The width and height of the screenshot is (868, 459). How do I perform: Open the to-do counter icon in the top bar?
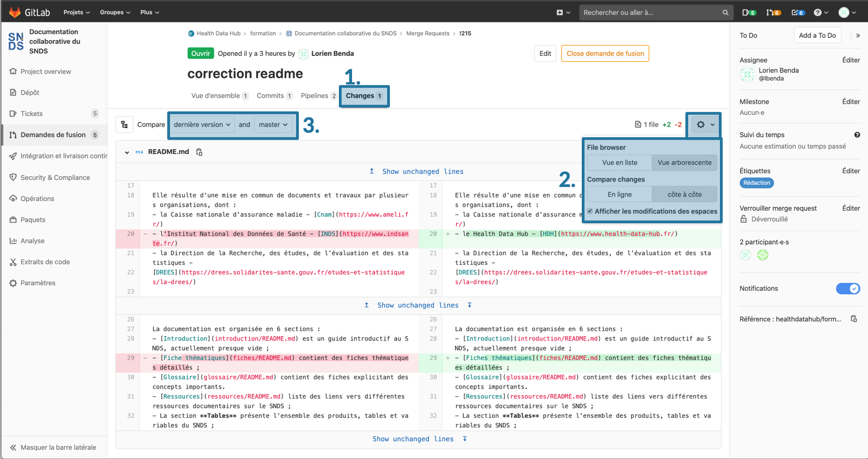[798, 13]
